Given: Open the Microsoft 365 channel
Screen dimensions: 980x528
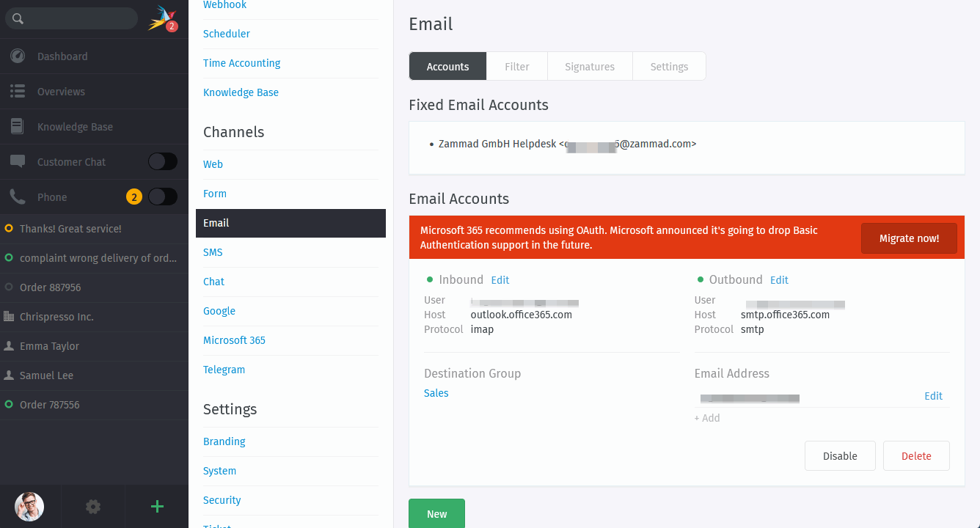Looking at the screenshot, I should pyautogui.click(x=234, y=340).
